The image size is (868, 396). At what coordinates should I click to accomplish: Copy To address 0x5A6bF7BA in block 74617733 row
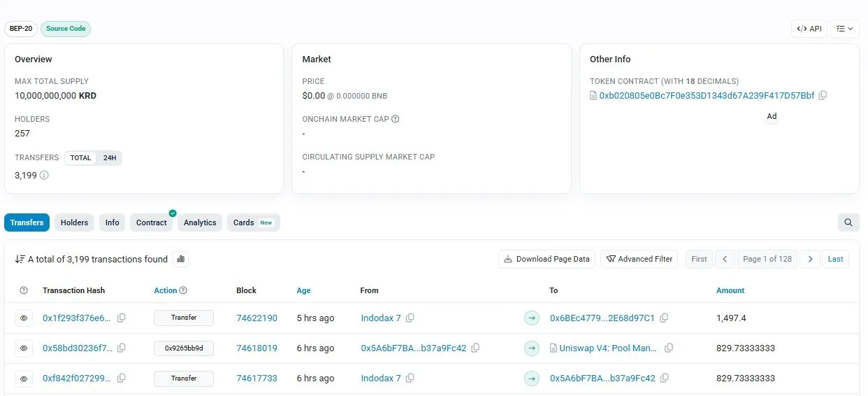pos(665,378)
